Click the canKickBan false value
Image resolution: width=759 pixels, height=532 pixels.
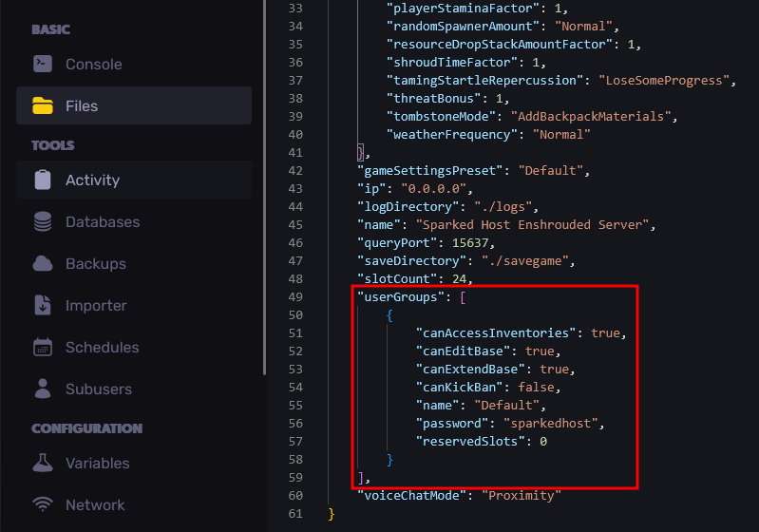point(536,388)
